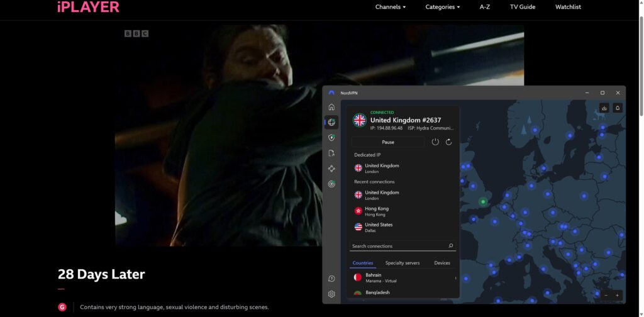Switch to the Countries tab
644x317 pixels.
tap(363, 263)
